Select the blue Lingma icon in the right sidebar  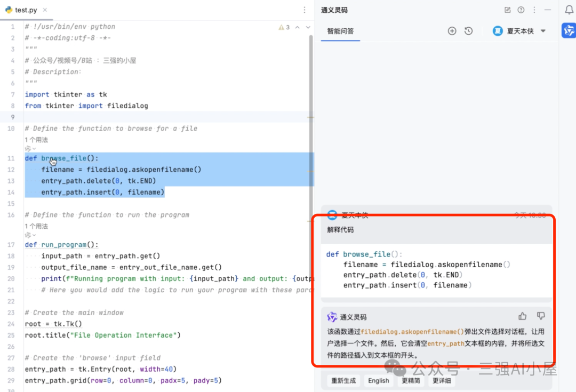point(568,30)
